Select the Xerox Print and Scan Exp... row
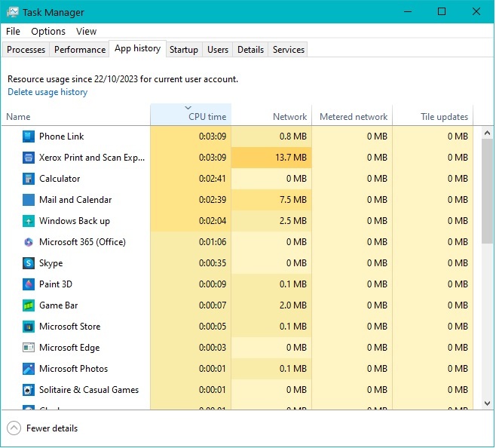This screenshot has height=448, width=496. (237, 158)
